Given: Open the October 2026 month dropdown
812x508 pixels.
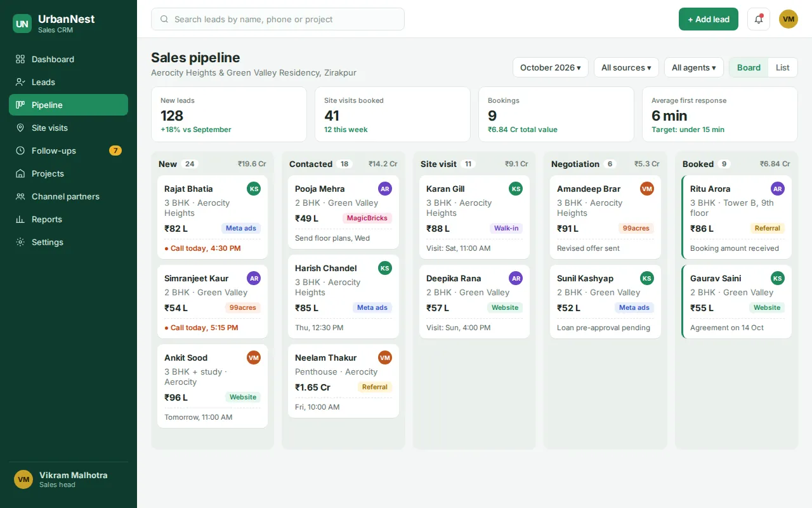Looking at the screenshot, I should 551,67.
